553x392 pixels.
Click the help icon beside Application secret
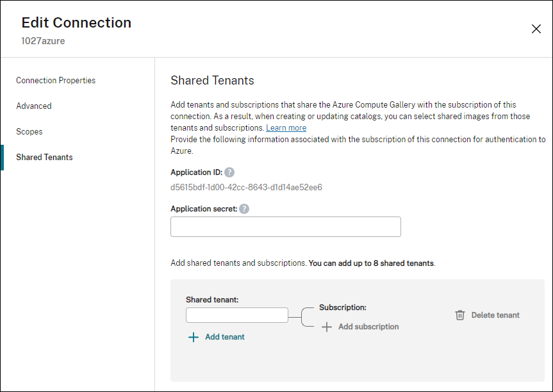244,209
